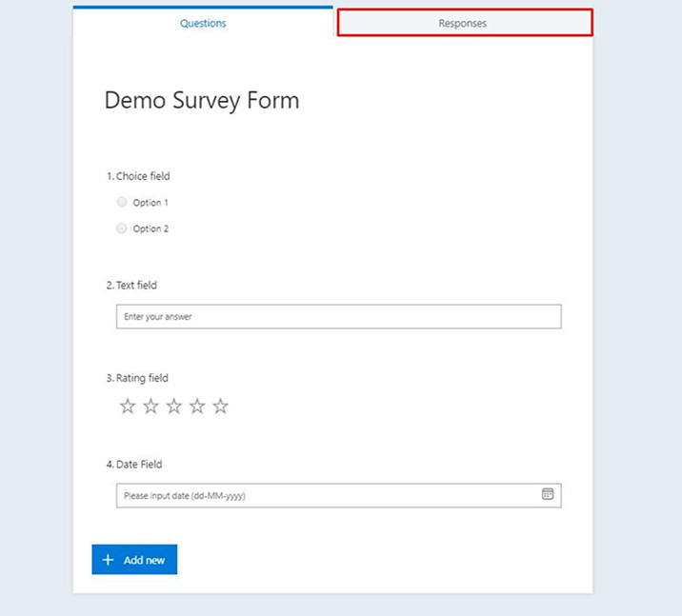Click the Add new button
The width and height of the screenshot is (682, 616).
[134, 560]
